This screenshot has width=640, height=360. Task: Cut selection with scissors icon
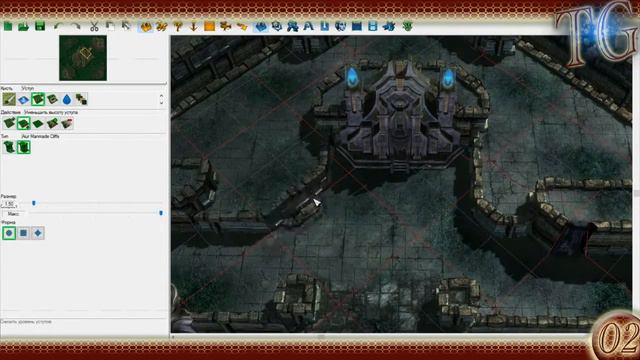point(94,27)
